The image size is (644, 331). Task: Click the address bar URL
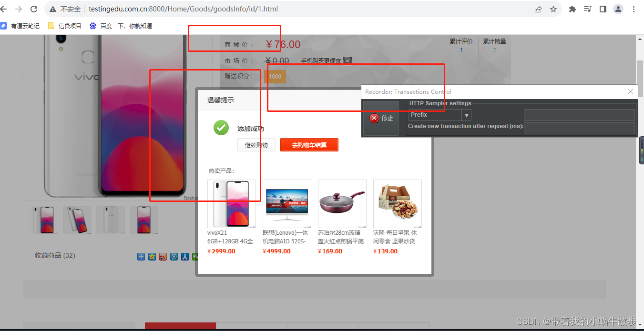183,9
